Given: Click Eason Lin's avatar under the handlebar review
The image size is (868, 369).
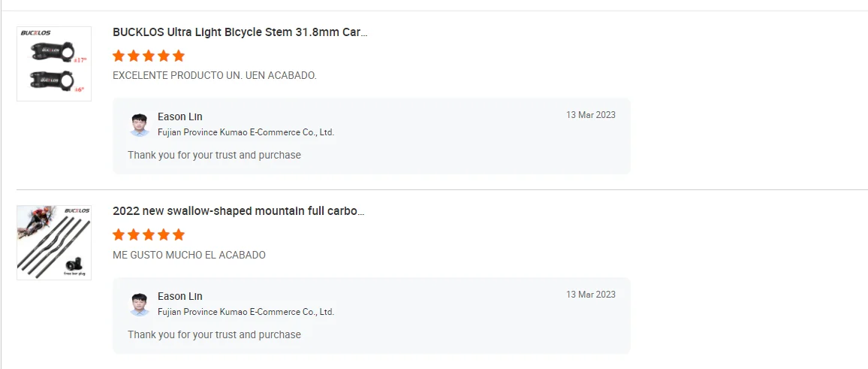Looking at the screenshot, I should [139, 304].
